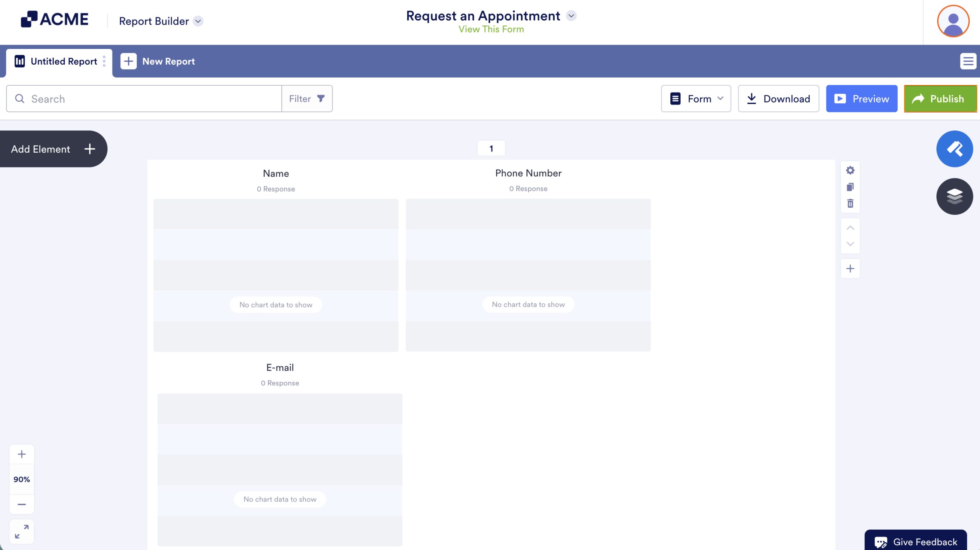Enter fullscreen with the expand arrows icon
The width and height of the screenshot is (980, 550).
21,531
